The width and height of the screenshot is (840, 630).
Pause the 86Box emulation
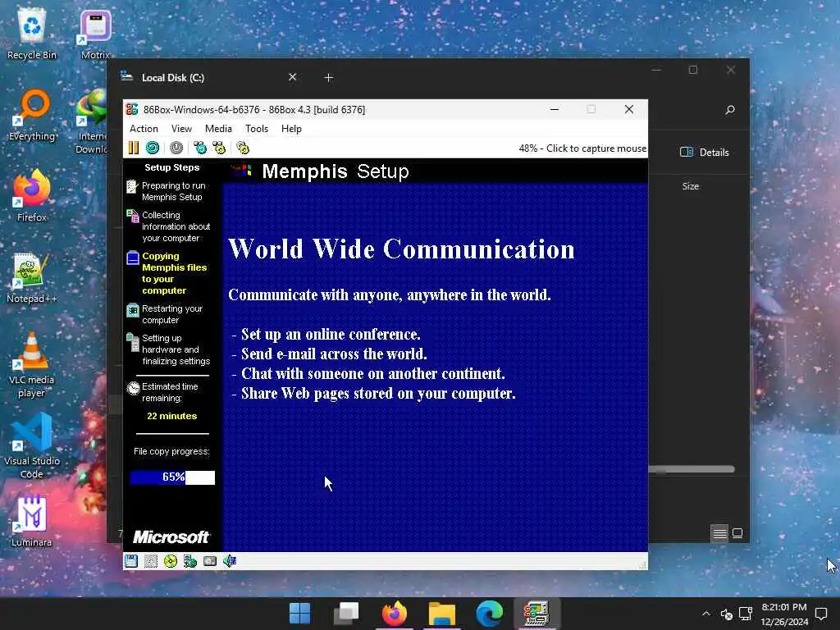(x=134, y=148)
